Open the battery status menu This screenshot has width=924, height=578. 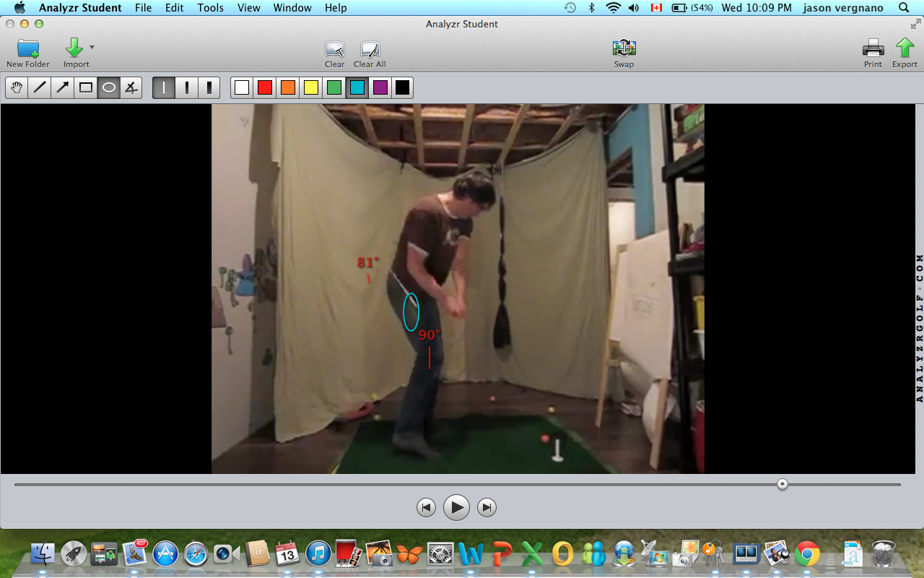[692, 8]
